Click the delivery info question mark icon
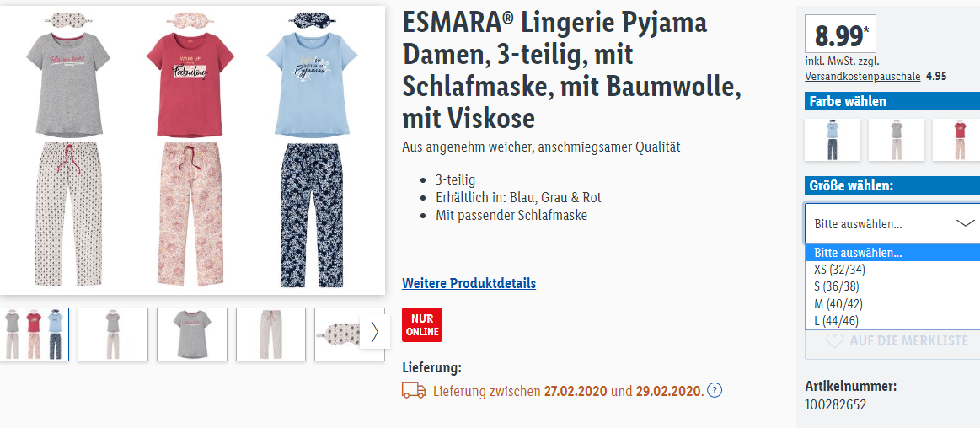The height and width of the screenshot is (428, 980). (x=715, y=391)
